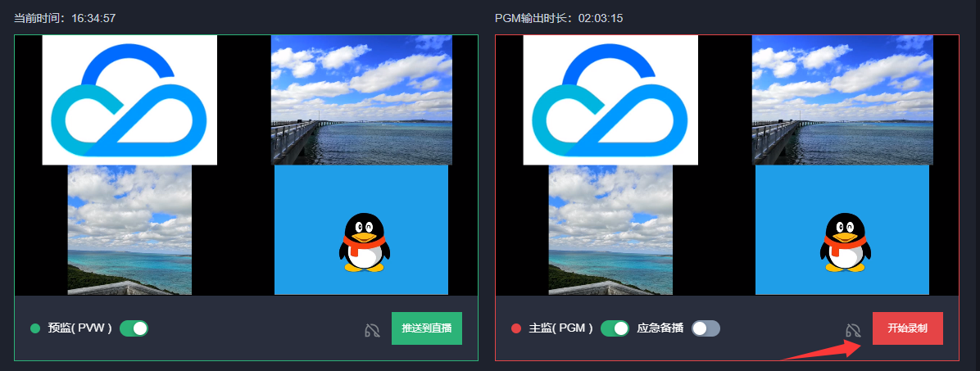Select the penguin source in PGM output
980x371 pixels.
pos(842,230)
